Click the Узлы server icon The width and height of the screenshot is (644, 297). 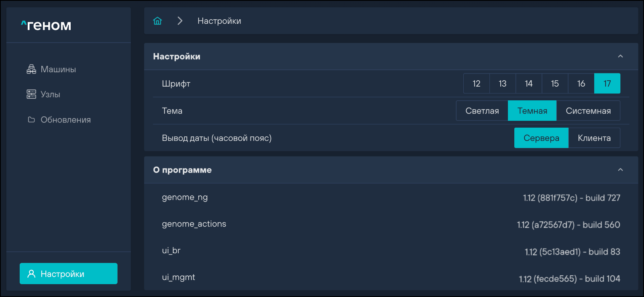31,94
